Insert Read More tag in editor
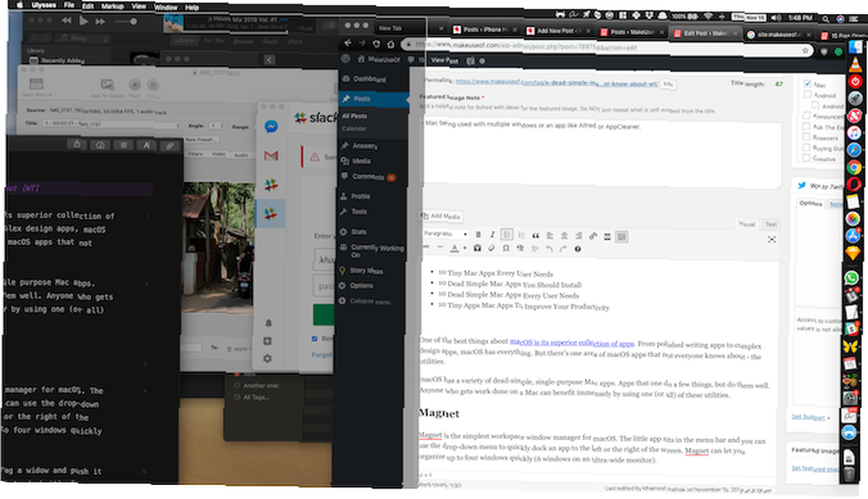This screenshot has height=499, width=868. (x=608, y=237)
